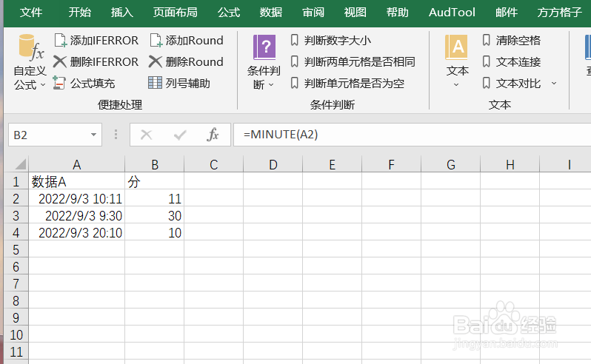Click the 添加IFERROR icon

[60, 40]
